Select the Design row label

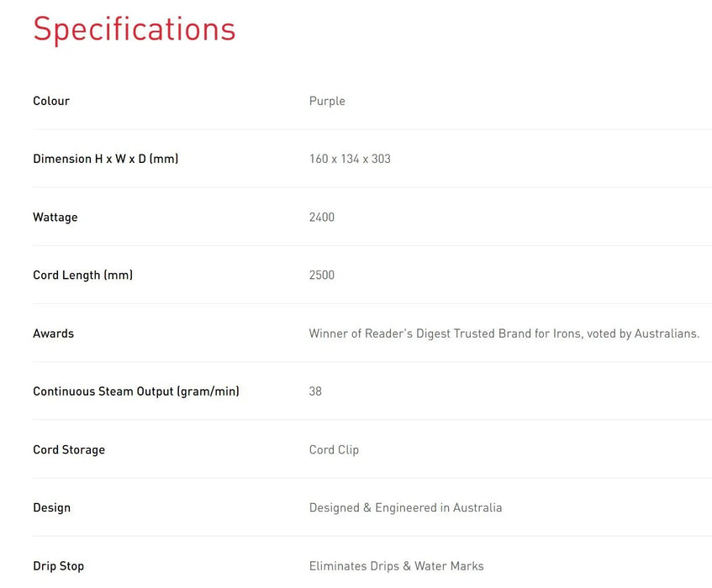[x=52, y=507]
